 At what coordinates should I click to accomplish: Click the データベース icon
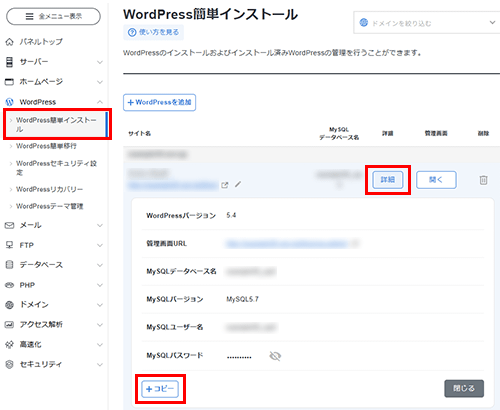[10, 265]
